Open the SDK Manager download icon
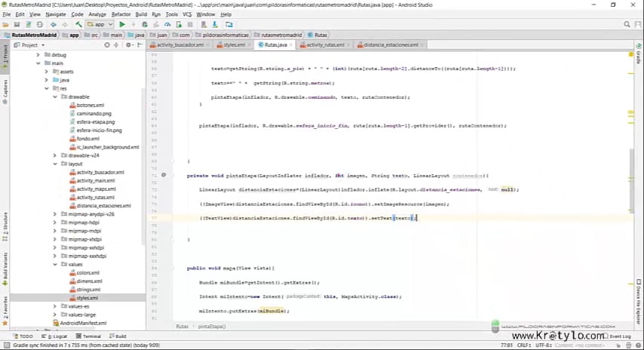 click(x=215, y=25)
